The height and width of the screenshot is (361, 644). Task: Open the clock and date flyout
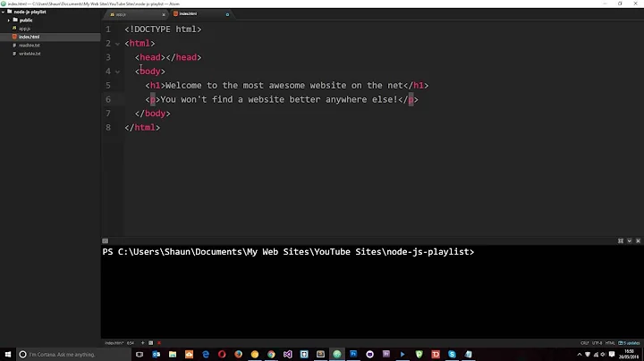tap(629, 355)
